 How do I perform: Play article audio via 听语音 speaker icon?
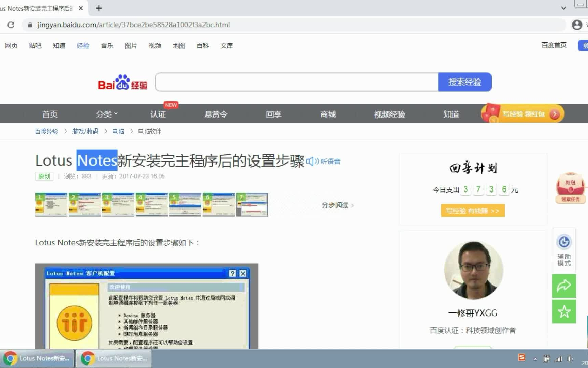(x=312, y=161)
